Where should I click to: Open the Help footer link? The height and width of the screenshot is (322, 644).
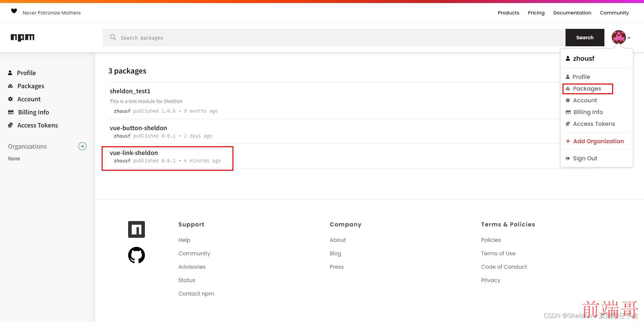click(184, 240)
